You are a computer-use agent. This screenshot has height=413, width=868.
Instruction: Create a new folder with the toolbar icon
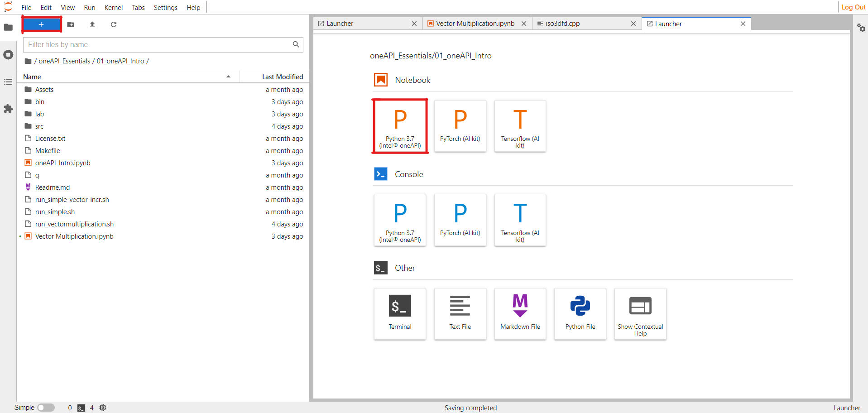(x=71, y=24)
